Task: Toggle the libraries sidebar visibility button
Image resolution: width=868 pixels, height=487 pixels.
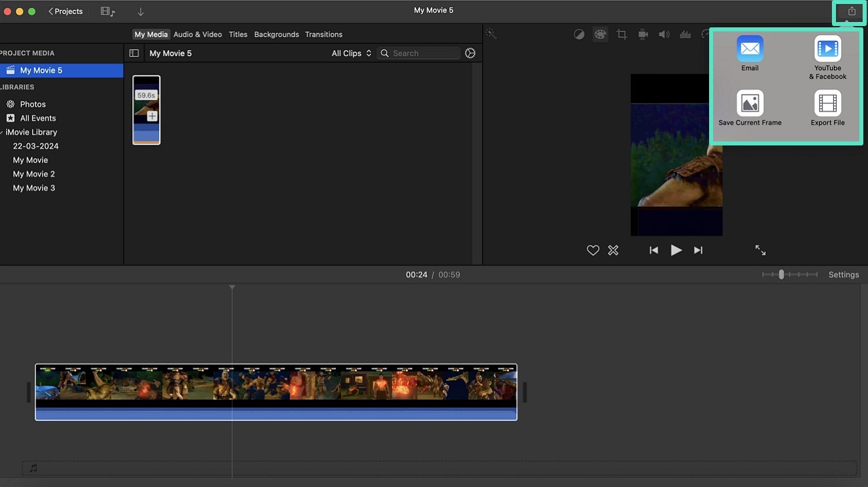Action: click(134, 53)
